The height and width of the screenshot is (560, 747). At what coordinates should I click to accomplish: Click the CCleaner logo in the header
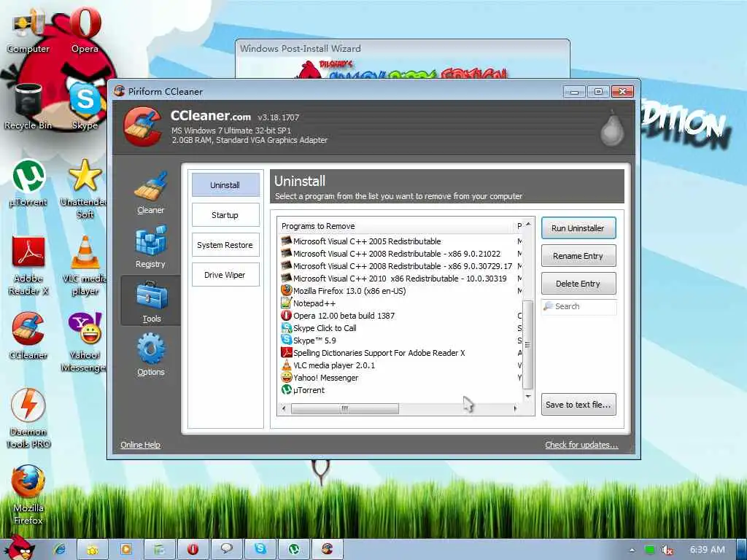coord(142,126)
